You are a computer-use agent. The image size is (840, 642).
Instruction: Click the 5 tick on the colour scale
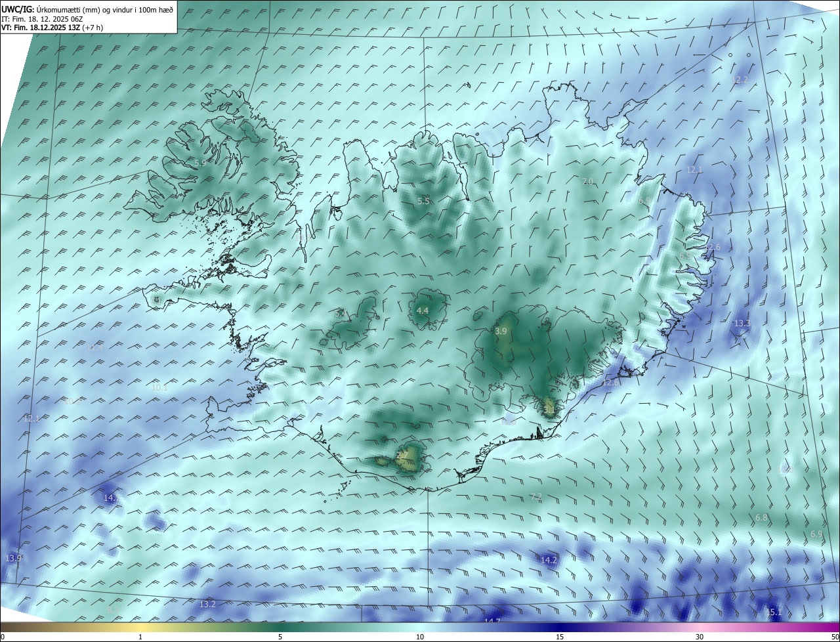point(280,637)
